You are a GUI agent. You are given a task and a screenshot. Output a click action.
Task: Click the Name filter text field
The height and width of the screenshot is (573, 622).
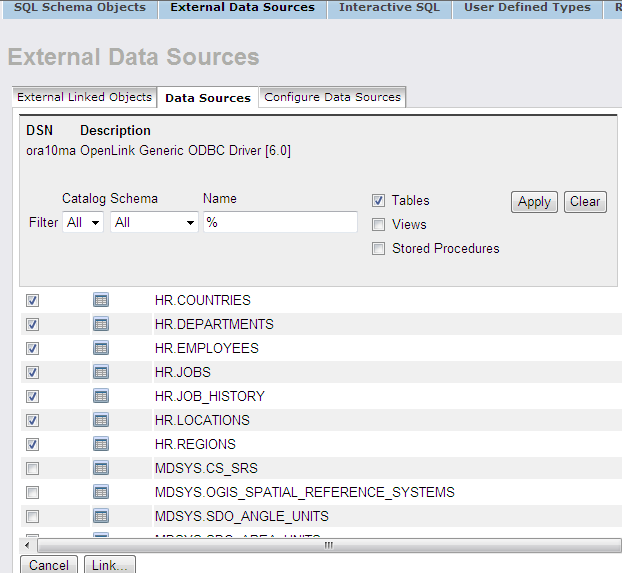[280, 222]
